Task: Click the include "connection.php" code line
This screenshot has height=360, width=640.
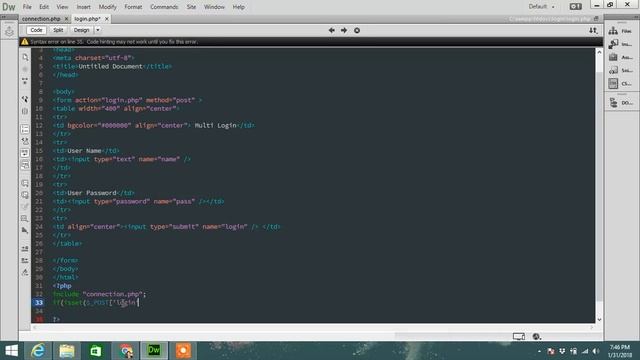Action: point(100,294)
